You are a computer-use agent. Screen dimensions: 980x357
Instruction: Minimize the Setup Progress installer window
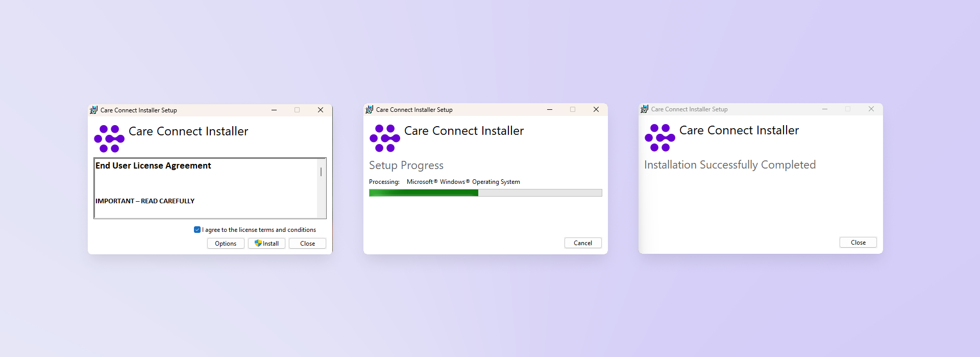click(550, 109)
